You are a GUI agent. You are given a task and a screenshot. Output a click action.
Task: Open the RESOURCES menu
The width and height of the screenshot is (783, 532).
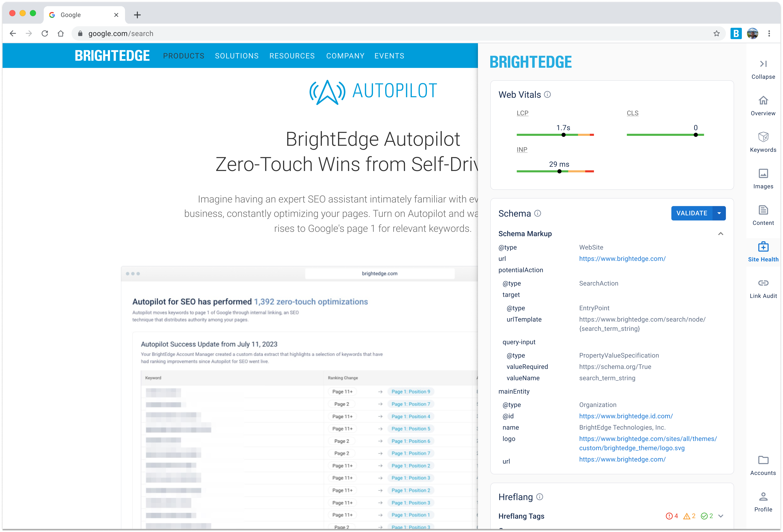292,56
